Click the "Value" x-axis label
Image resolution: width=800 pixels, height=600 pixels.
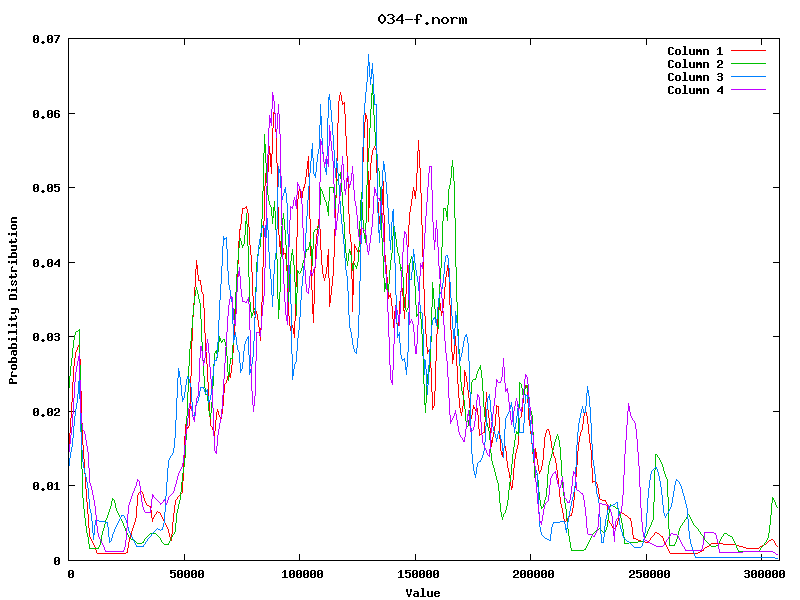pos(423,593)
